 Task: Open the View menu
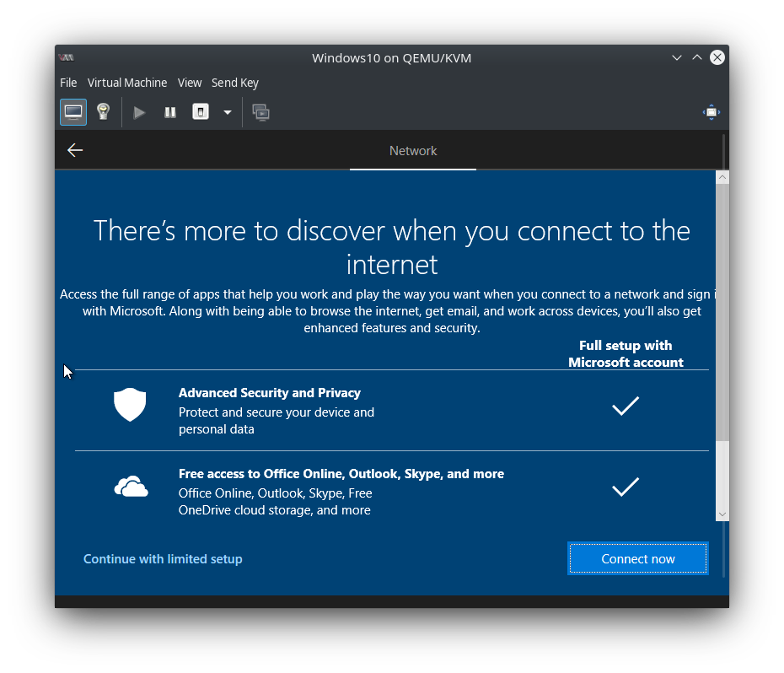[190, 83]
